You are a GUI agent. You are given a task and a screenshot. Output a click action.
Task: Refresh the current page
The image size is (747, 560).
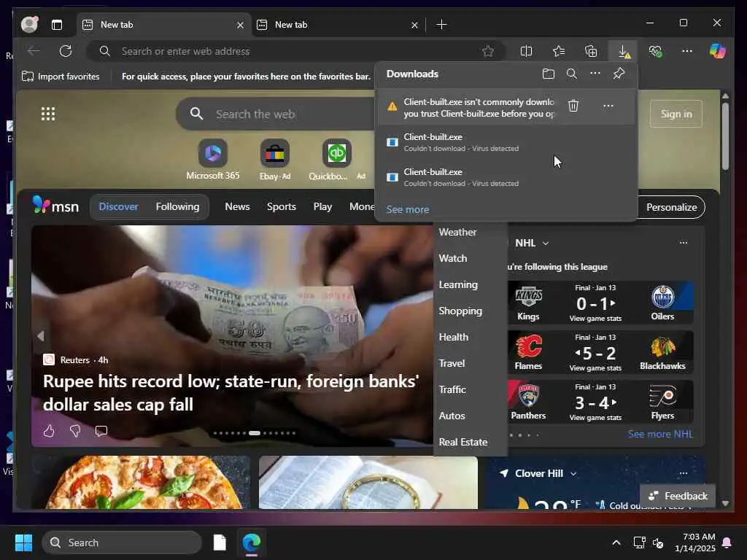pos(66,51)
